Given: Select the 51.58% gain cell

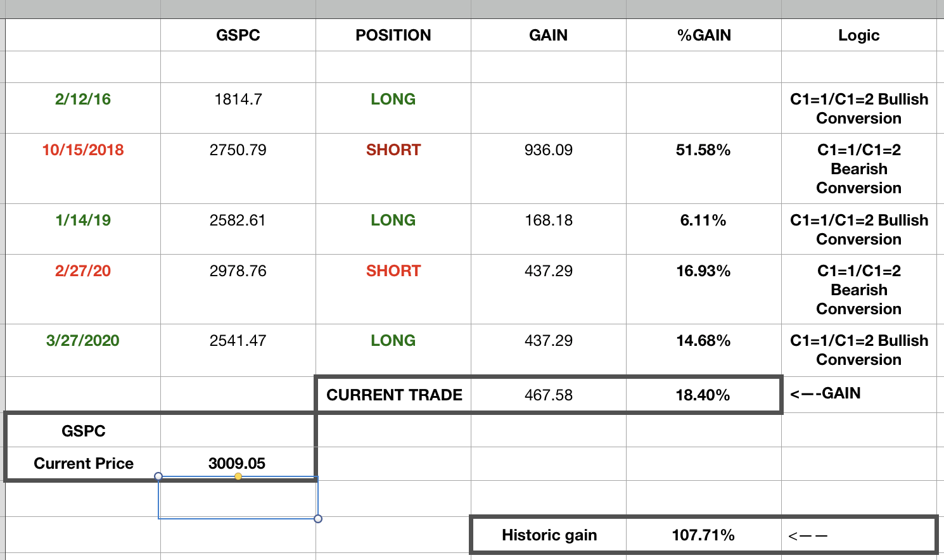Looking at the screenshot, I should 703,150.
